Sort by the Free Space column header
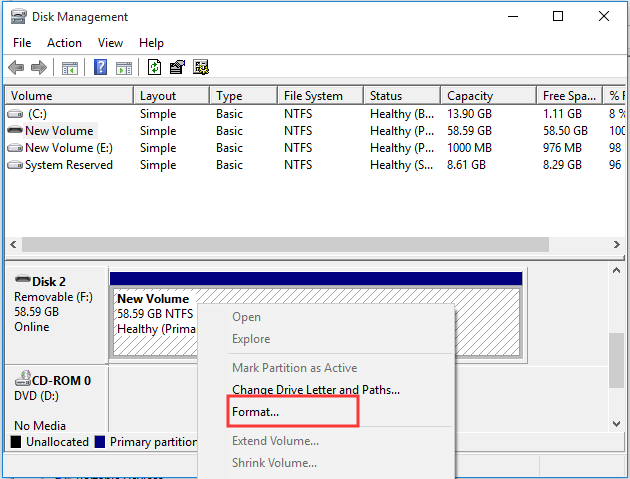The width and height of the screenshot is (630, 479). (x=570, y=96)
